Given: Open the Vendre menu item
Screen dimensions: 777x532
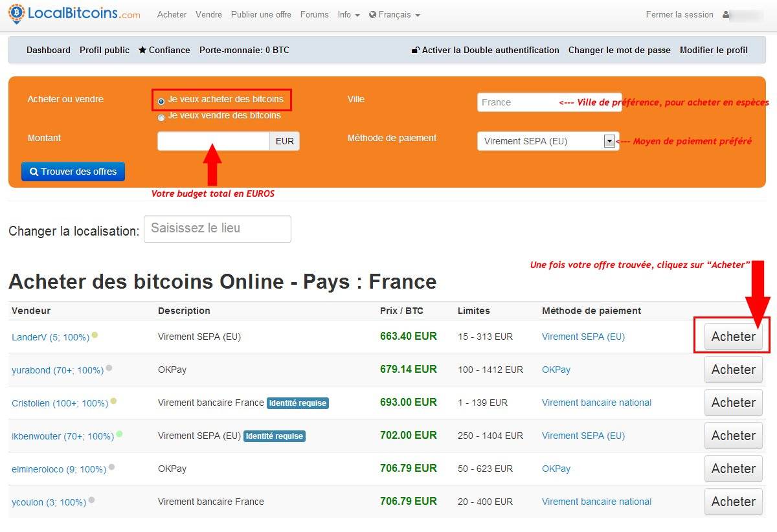Looking at the screenshot, I should [x=208, y=15].
